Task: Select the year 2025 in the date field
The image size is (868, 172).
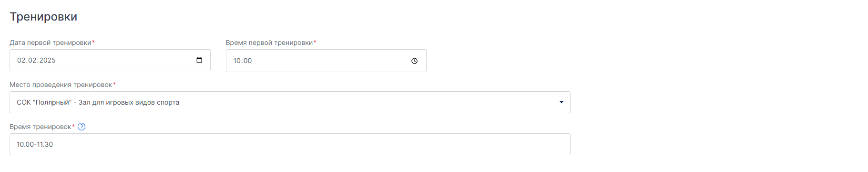Action: (x=47, y=60)
